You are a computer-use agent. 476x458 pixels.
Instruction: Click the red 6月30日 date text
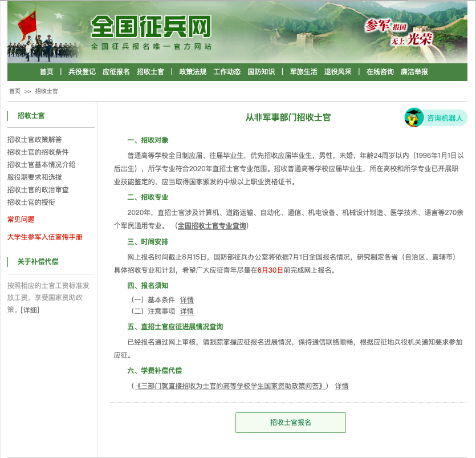(270, 270)
